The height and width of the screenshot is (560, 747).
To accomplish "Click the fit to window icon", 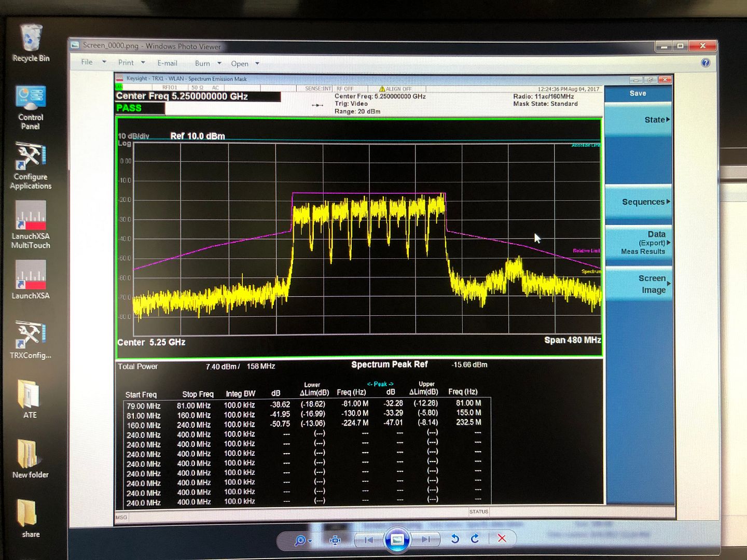I will (x=335, y=540).
